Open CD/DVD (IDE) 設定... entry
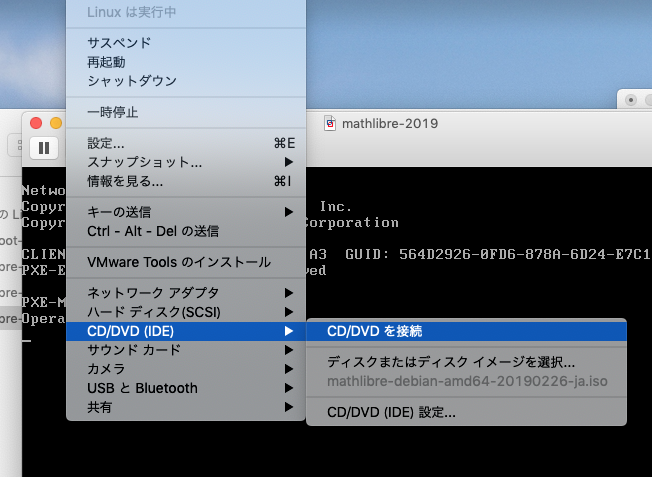Image resolution: width=652 pixels, height=477 pixels. tap(466, 412)
